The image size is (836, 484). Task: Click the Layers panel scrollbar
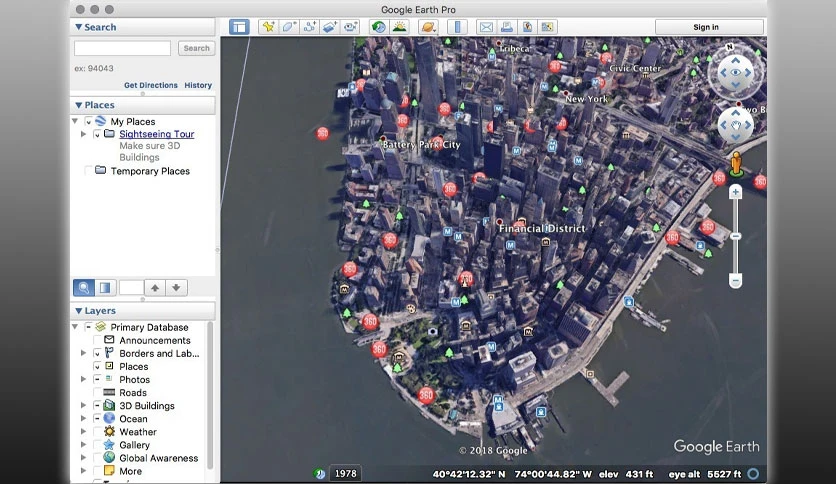pyautogui.click(x=210, y=394)
